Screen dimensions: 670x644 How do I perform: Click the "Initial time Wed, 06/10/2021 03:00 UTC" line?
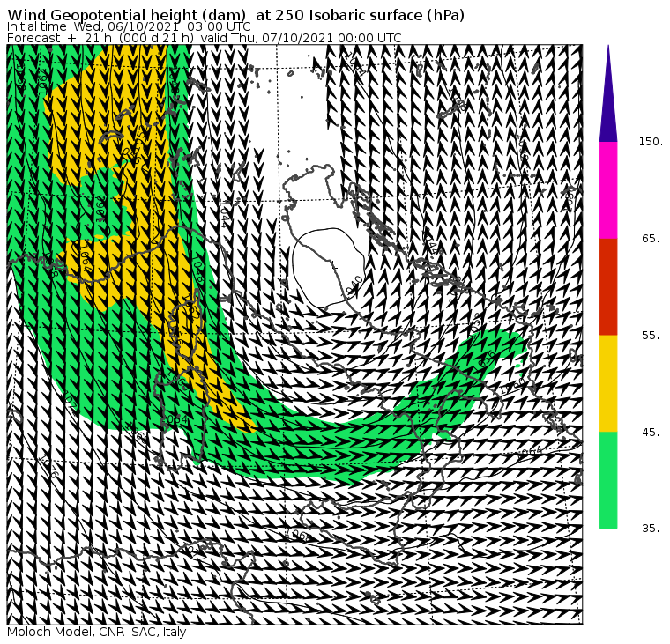pos(129,27)
